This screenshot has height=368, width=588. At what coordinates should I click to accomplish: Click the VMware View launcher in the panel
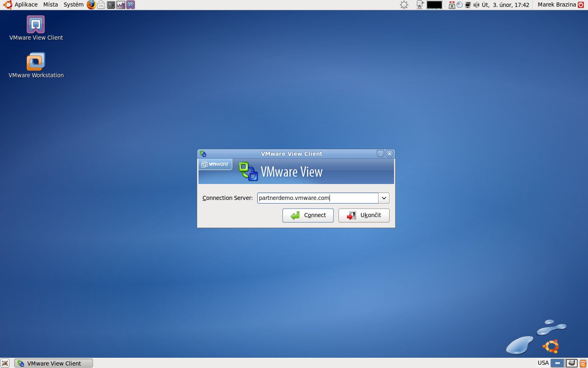(130, 5)
